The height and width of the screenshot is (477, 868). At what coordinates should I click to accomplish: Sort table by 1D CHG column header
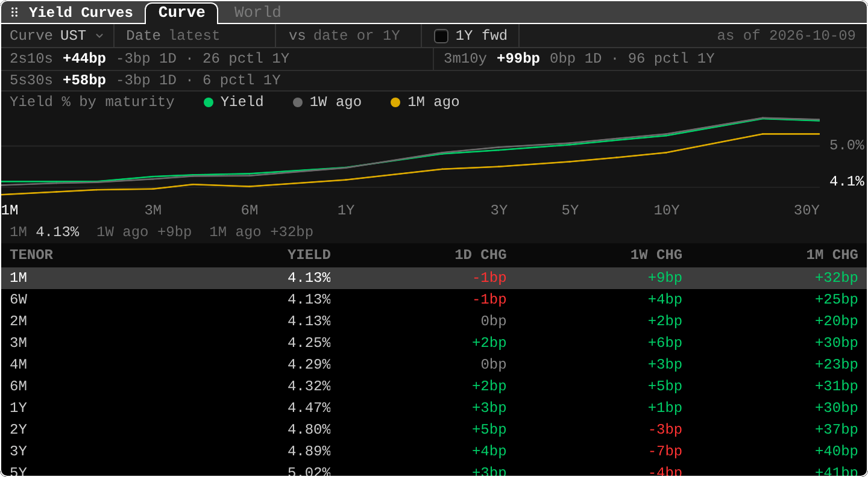pos(480,255)
